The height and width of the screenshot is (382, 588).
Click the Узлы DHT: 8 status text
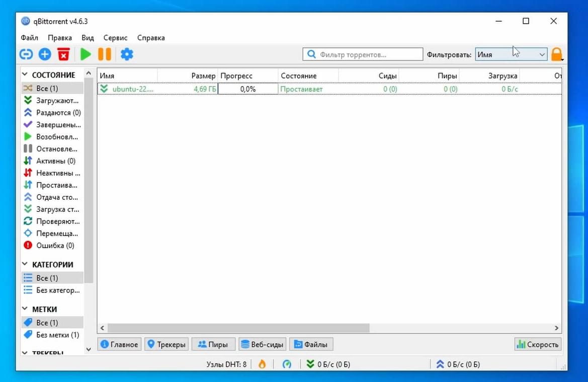pos(226,364)
